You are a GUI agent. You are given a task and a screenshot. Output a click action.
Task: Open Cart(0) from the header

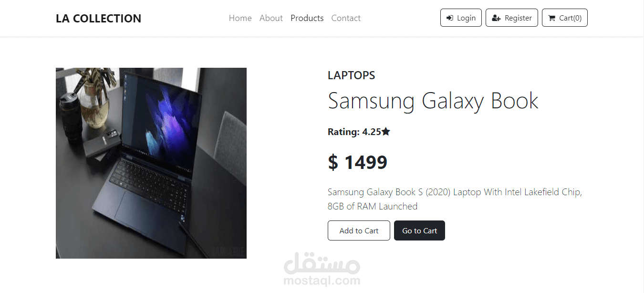point(565,18)
